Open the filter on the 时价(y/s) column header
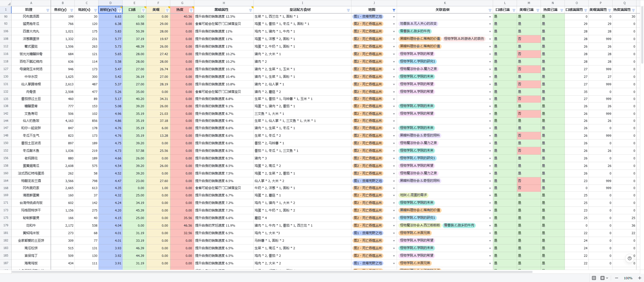 (x=119, y=10)
